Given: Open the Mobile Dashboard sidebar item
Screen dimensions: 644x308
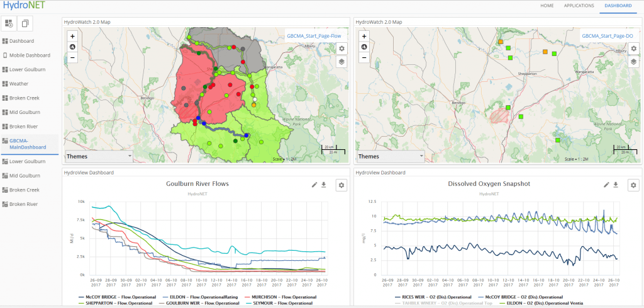Looking at the screenshot, I should [29, 55].
